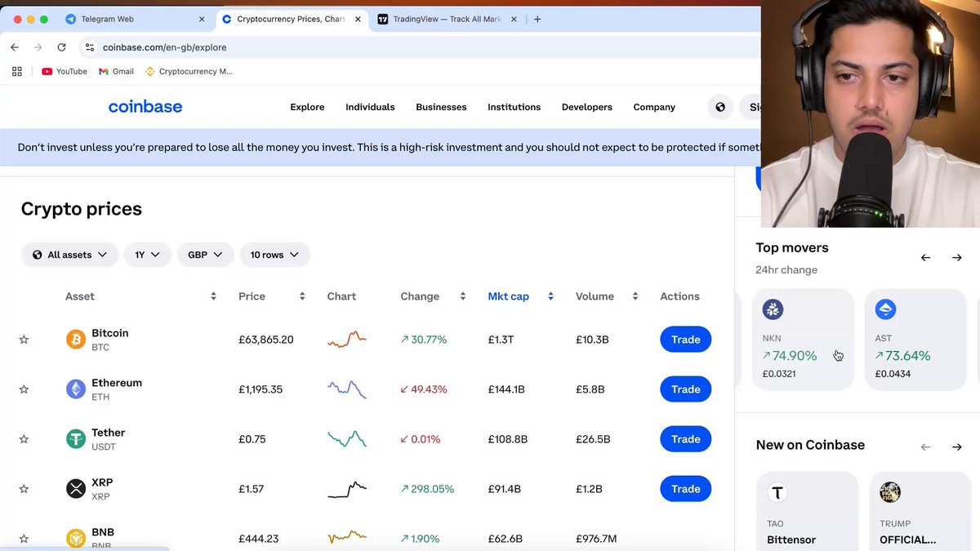Click Trade button for XRP
Viewport: 980px width, 551px height.
click(685, 489)
